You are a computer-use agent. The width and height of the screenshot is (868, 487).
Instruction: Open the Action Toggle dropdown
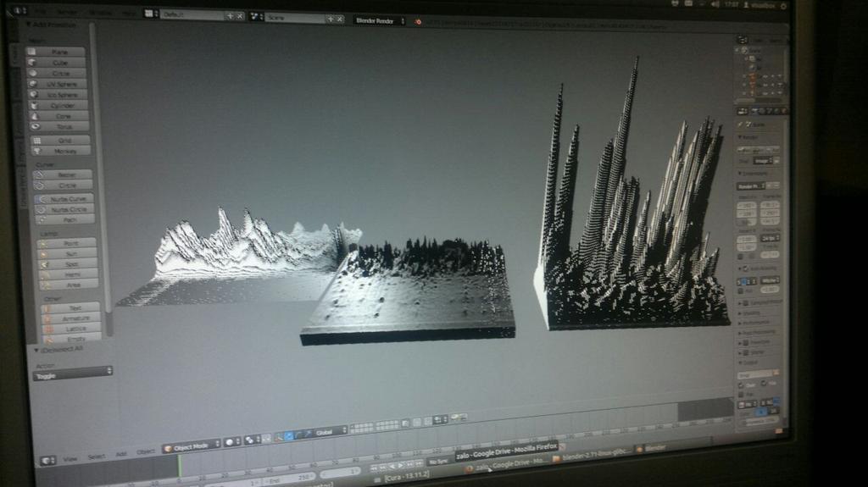(x=73, y=375)
